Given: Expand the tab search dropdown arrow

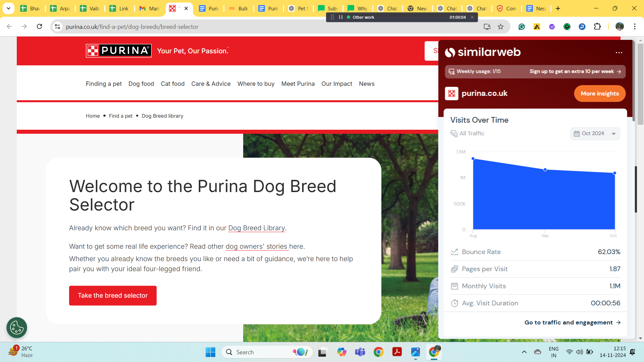Looking at the screenshot, I should 8,8.
